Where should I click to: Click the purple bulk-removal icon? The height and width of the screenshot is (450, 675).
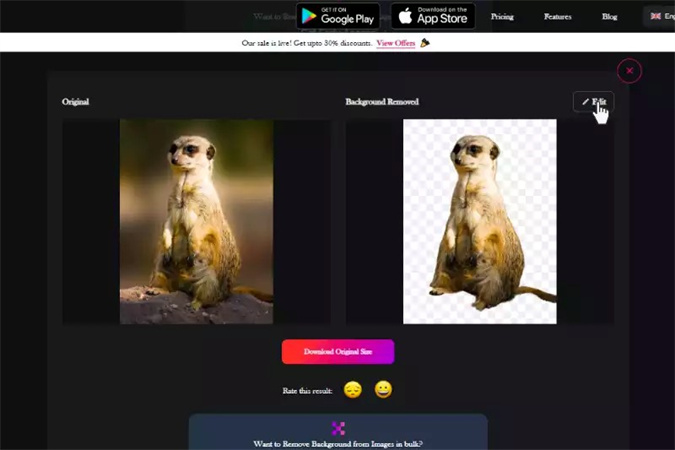click(x=338, y=428)
